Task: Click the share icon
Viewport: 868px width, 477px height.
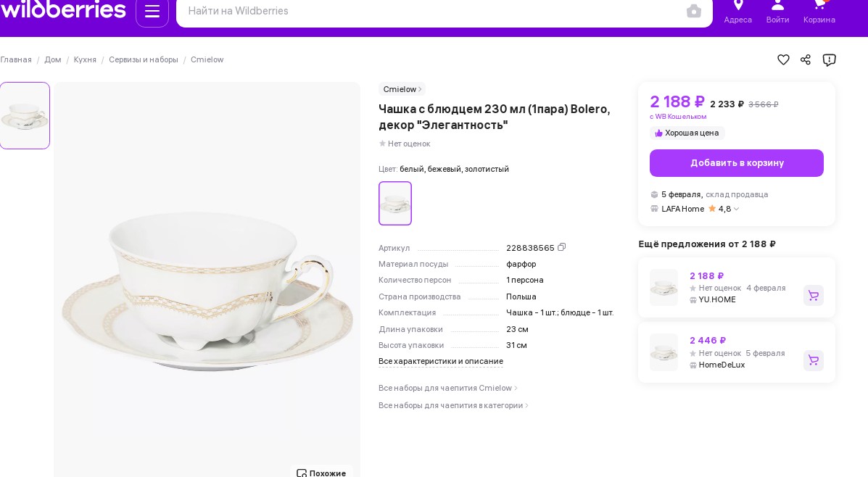Action: (806, 59)
